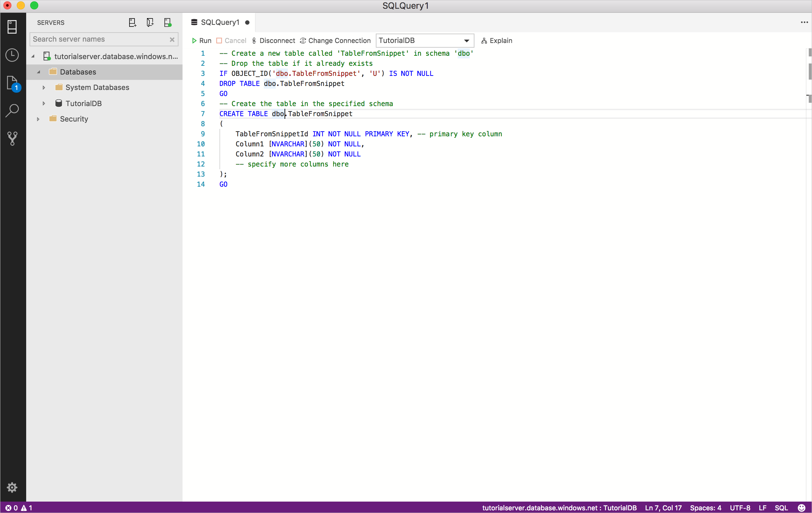The height and width of the screenshot is (513, 812).
Task: Click the new query tab icon
Action: [x=132, y=22]
